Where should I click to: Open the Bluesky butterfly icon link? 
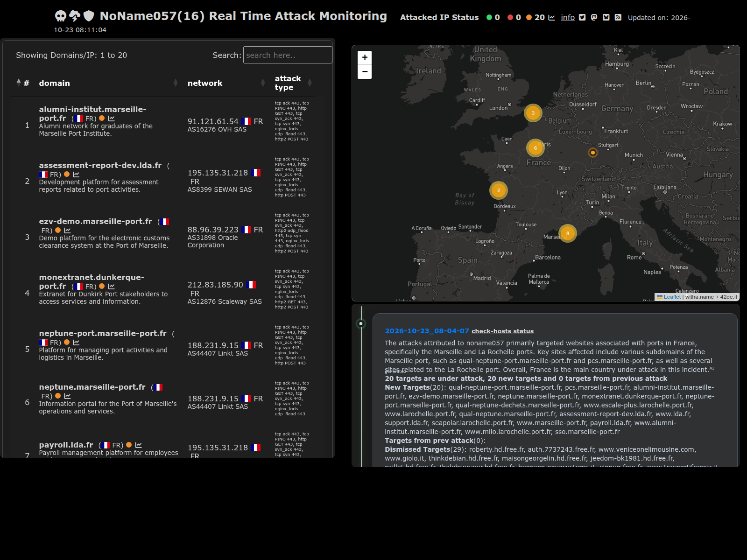[606, 17]
